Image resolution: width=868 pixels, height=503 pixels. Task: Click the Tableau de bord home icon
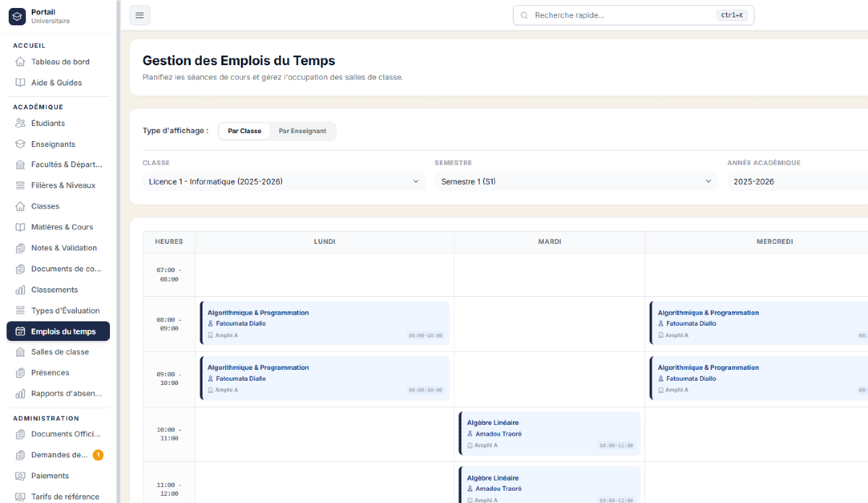(x=20, y=62)
